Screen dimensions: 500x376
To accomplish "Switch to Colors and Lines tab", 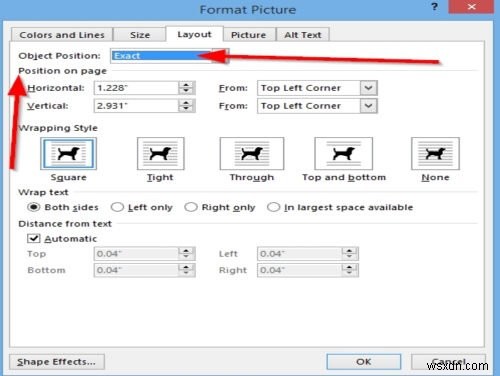I will click(x=62, y=35).
